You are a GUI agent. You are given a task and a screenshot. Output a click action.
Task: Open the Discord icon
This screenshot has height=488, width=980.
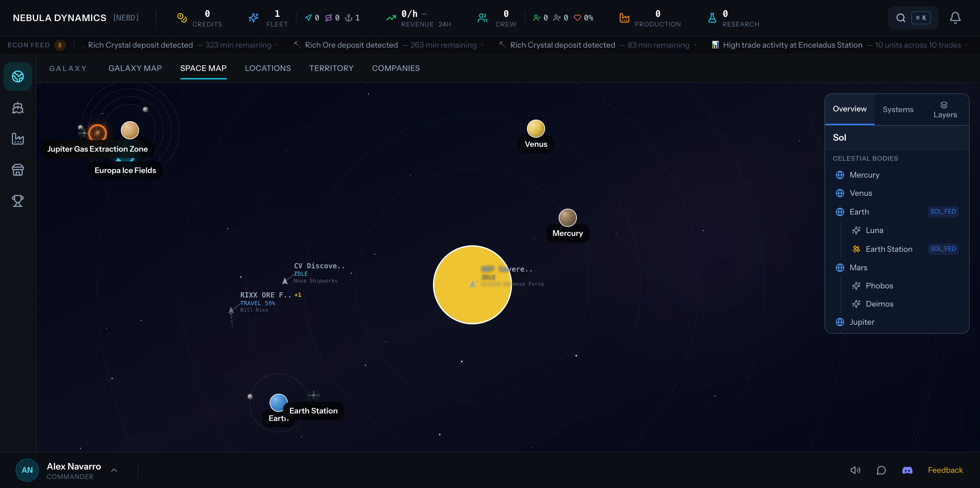point(907,470)
